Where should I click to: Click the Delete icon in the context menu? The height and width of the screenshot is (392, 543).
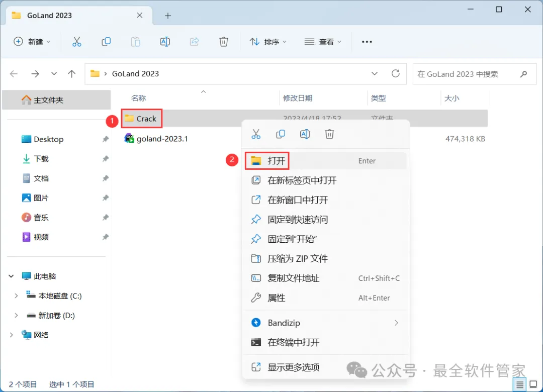[x=329, y=134]
